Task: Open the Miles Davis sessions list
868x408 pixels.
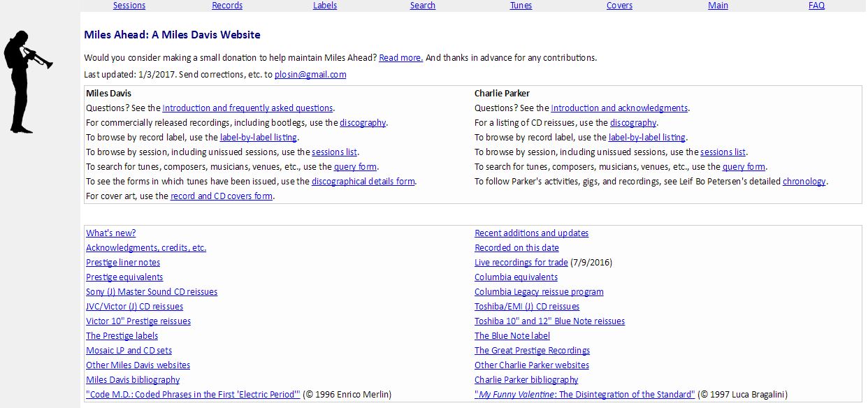Action: (x=335, y=152)
